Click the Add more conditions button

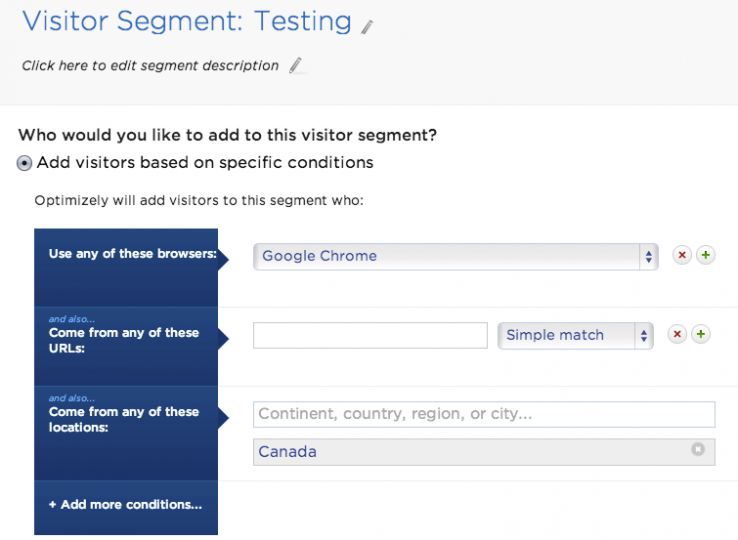125,505
